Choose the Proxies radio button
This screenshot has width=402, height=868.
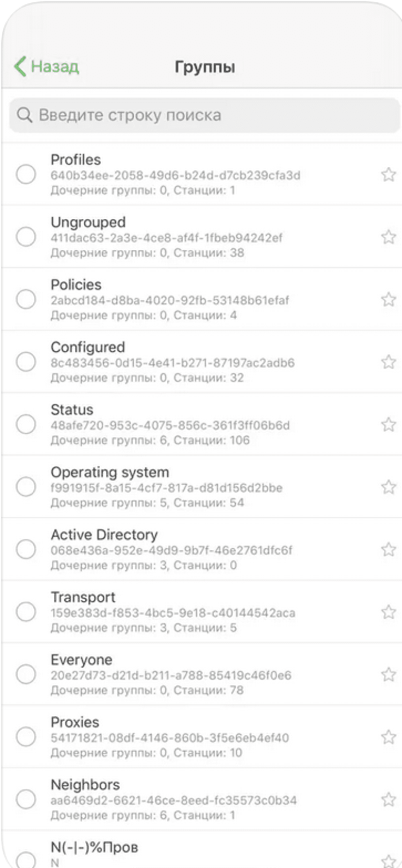(x=26, y=737)
